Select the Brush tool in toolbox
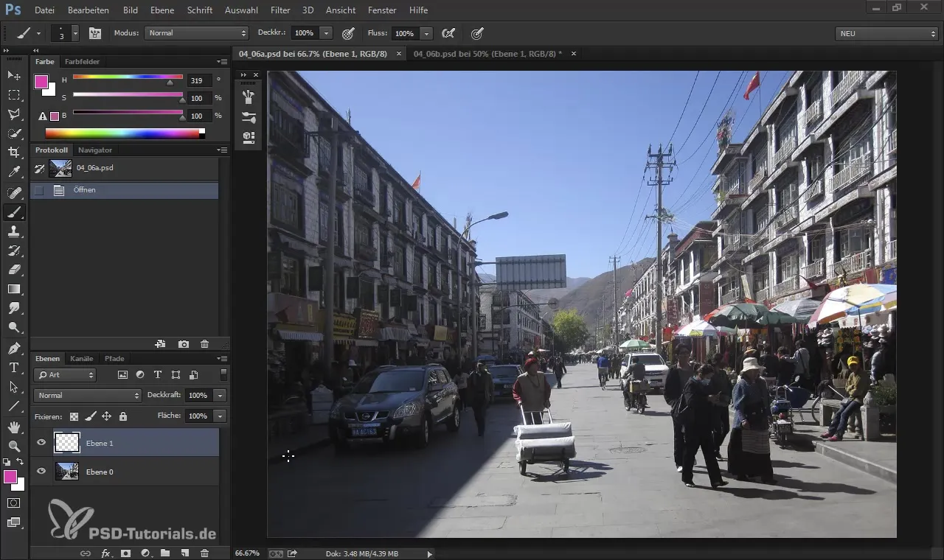The image size is (944, 560). click(14, 212)
